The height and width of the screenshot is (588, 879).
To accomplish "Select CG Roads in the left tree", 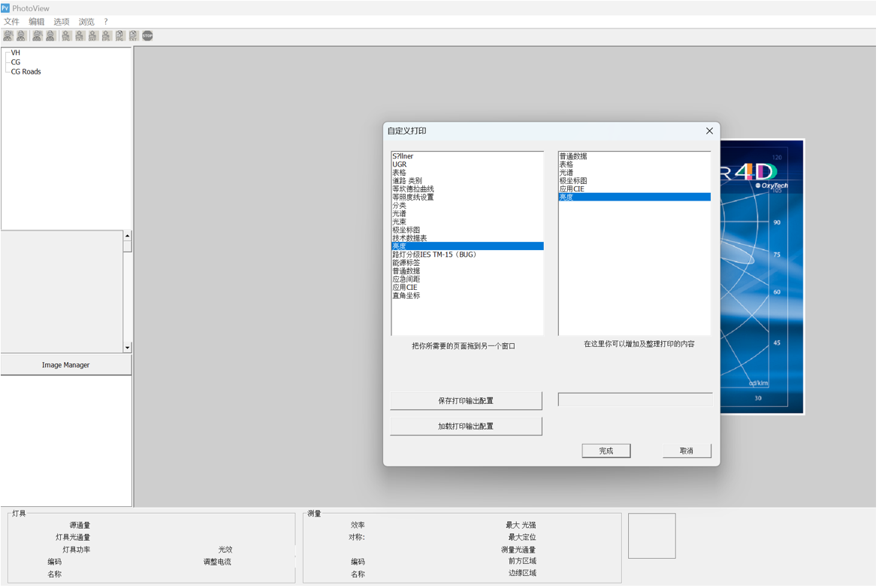I will click(26, 72).
